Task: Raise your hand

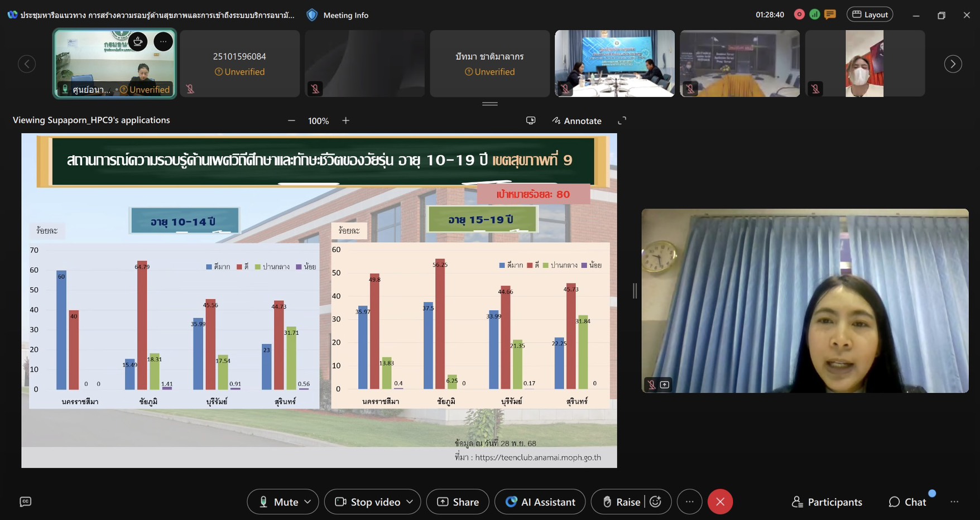Action: pyautogui.click(x=621, y=502)
